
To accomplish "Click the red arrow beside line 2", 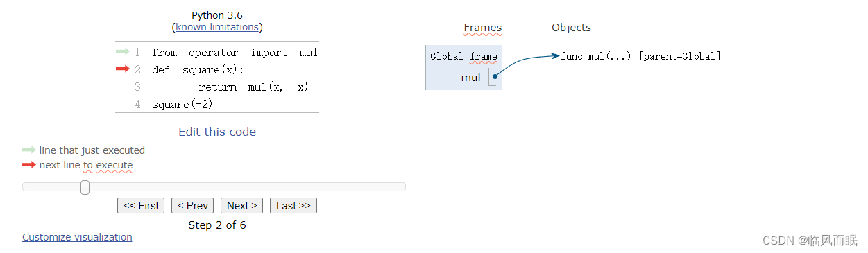I will [122, 69].
